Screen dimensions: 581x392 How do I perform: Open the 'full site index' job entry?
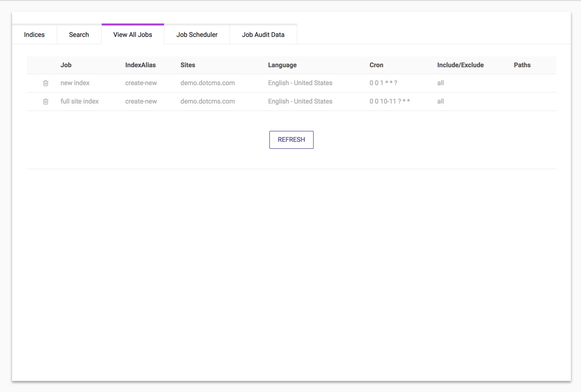79,101
